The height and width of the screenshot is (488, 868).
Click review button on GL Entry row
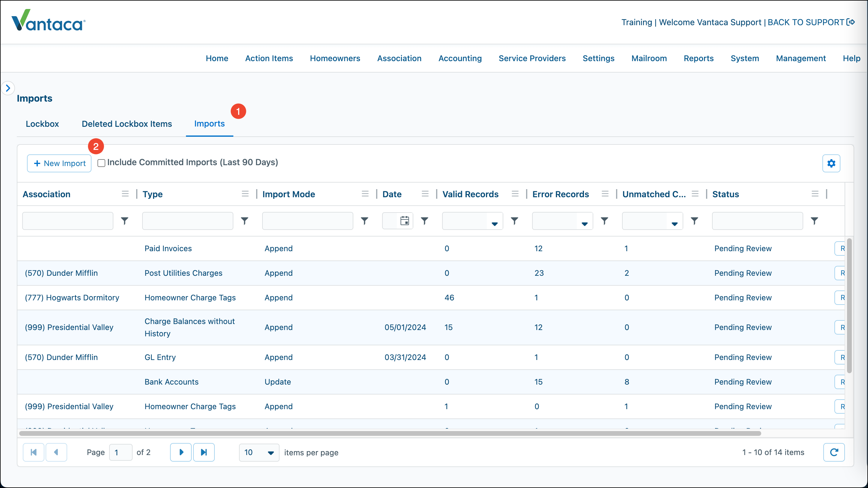(x=840, y=357)
